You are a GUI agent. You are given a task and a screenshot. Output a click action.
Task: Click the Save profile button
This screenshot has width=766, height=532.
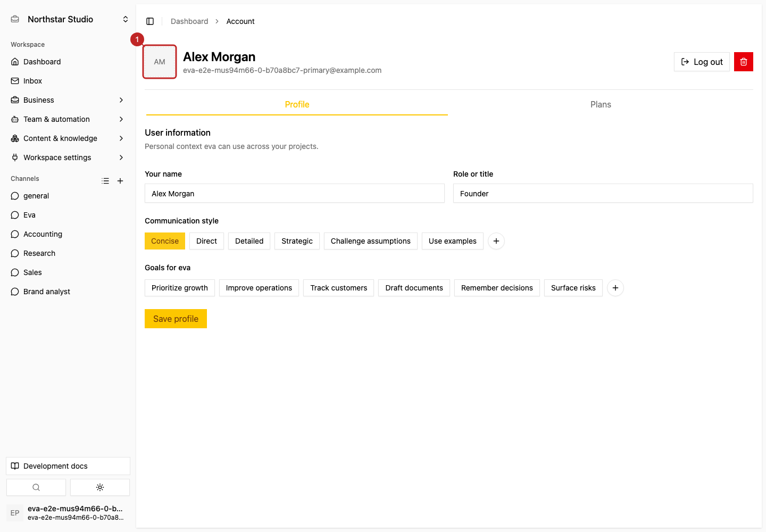point(176,319)
